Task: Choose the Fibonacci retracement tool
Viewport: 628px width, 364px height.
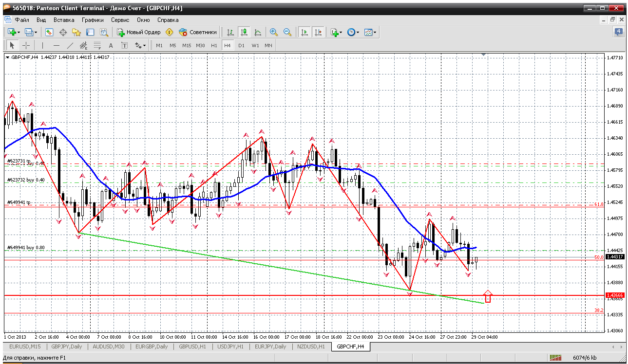Action: click(x=97, y=45)
